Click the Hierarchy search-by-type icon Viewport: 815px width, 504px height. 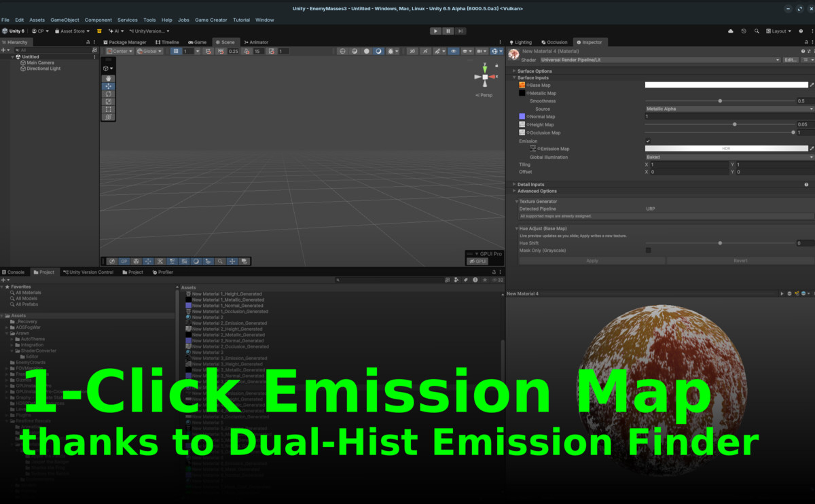coord(94,50)
